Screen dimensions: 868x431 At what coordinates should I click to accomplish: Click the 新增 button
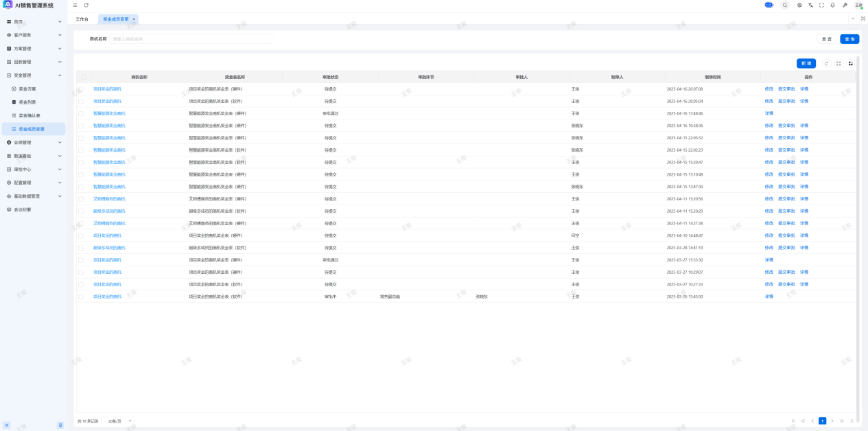coord(806,63)
